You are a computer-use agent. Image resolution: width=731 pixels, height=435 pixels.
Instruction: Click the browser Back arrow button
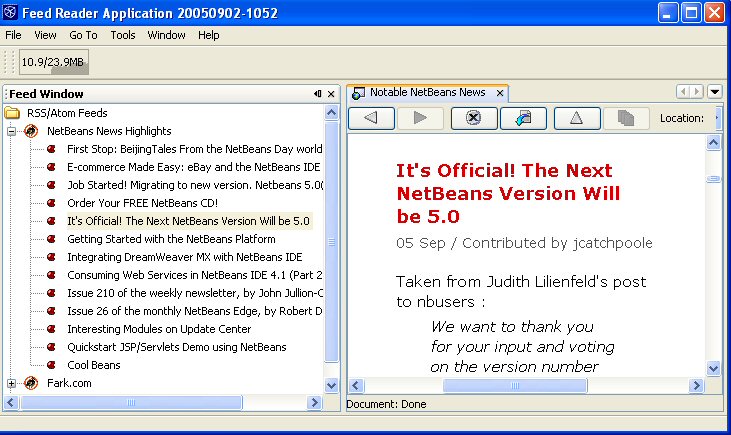[x=372, y=118]
